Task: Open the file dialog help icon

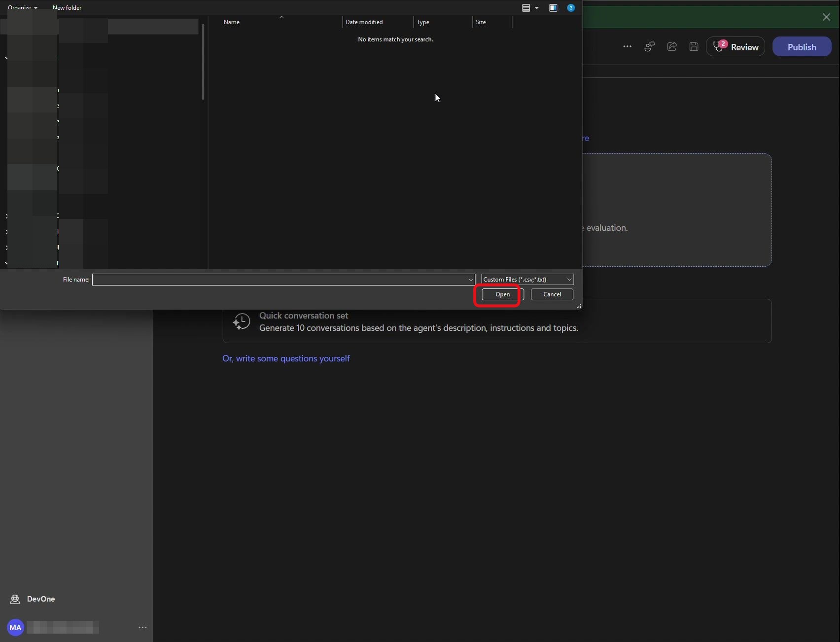Action: click(x=571, y=8)
